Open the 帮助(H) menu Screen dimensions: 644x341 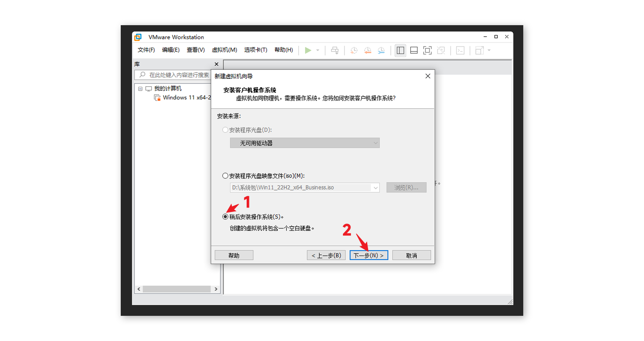[x=284, y=50]
